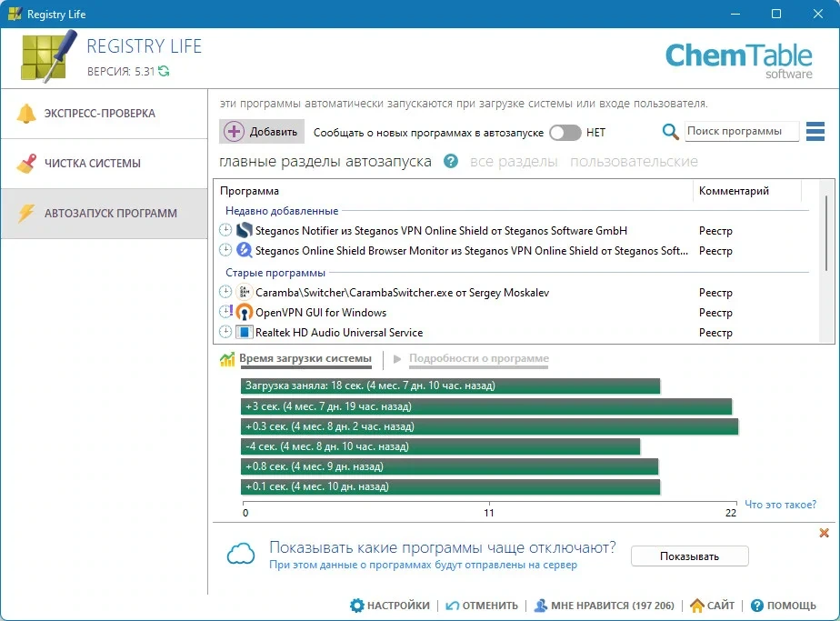Click the version update refresh icon
Viewport: 840px width, 621px height.
pyautogui.click(x=164, y=71)
